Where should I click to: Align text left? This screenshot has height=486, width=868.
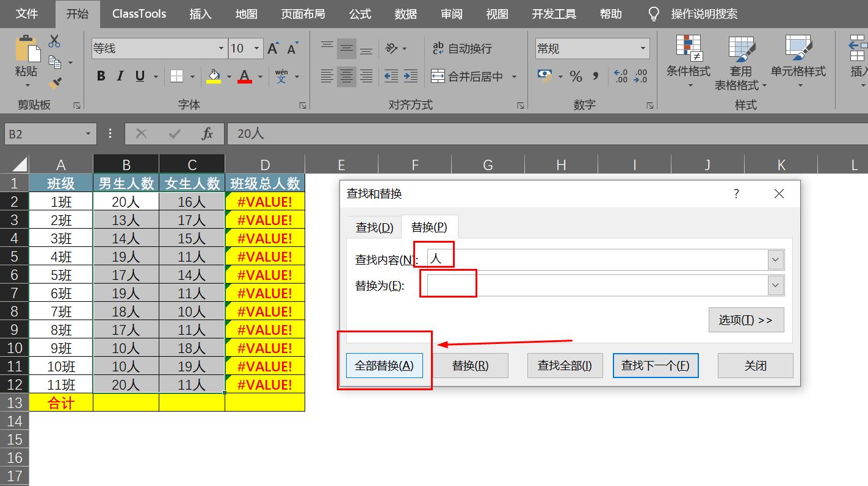point(327,76)
